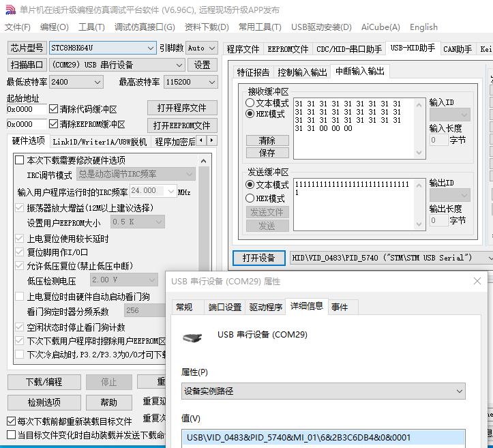Click the application logo icon in title bar
The width and height of the screenshot is (493, 448).
[x=11, y=10]
